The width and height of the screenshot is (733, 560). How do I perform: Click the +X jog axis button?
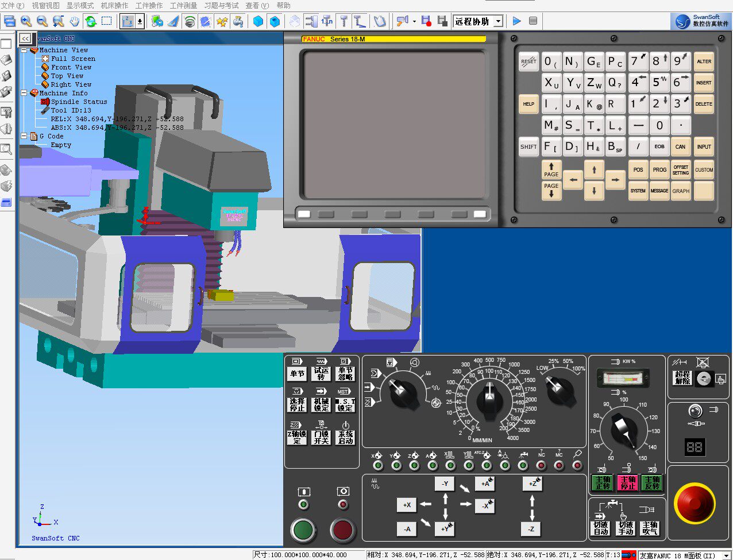407,505
